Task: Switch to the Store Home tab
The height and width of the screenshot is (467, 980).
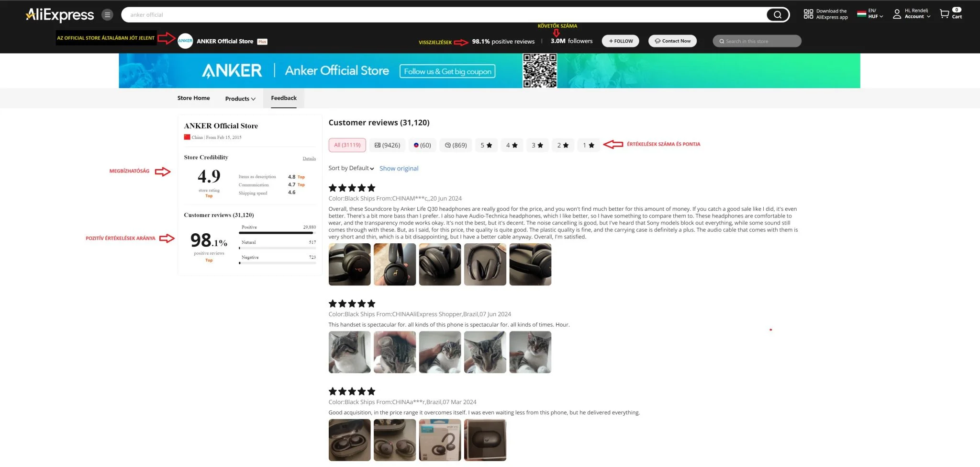Action: pyautogui.click(x=193, y=98)
